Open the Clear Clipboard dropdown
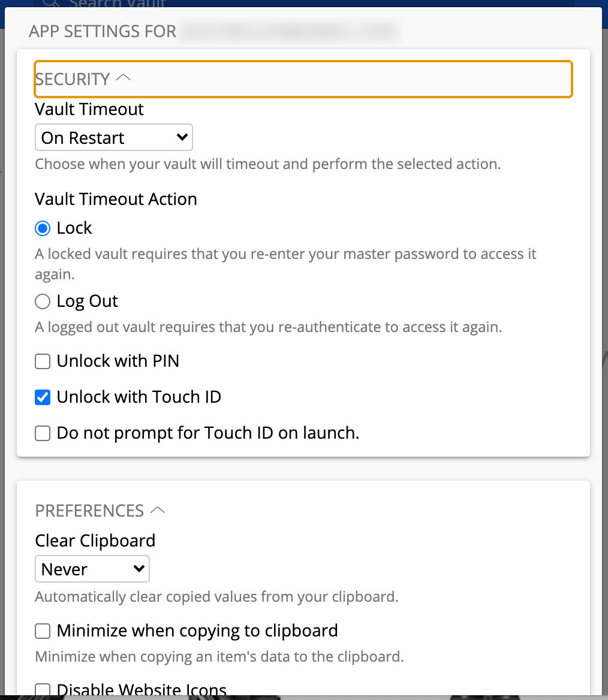608x700 pixels. point(92,569)
